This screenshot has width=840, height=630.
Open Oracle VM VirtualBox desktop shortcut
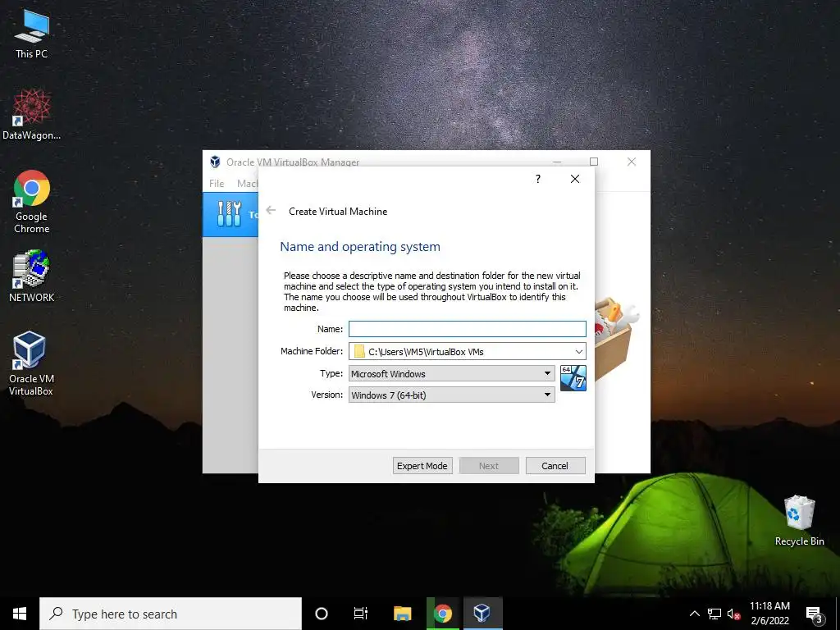[31, 363]
